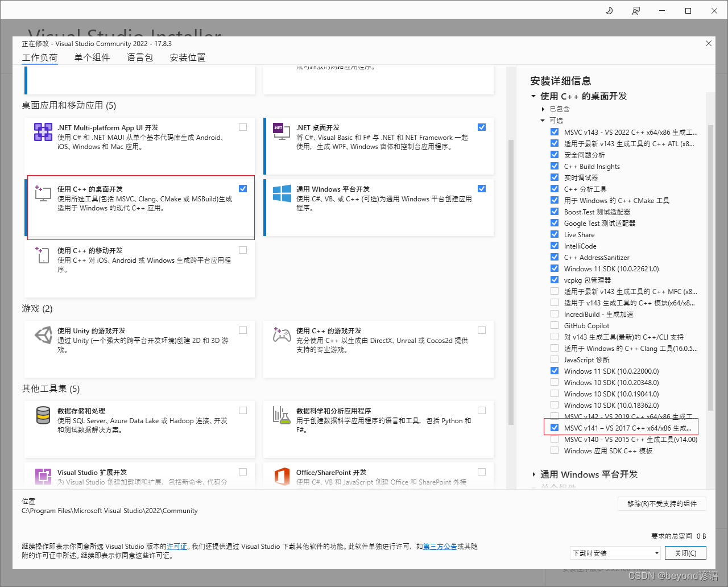Switch to the 语言包 tab

tap(140, 57)
